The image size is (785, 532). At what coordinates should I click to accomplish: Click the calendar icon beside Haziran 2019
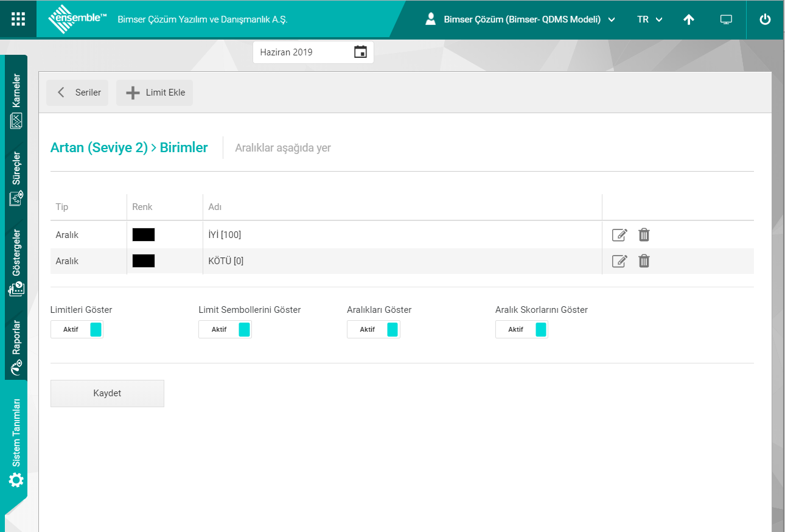[360, 52]
